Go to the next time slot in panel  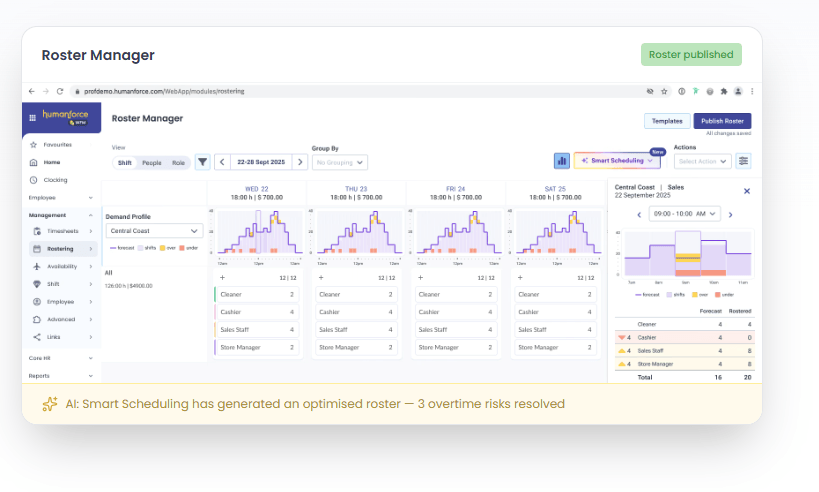point(730,215)
